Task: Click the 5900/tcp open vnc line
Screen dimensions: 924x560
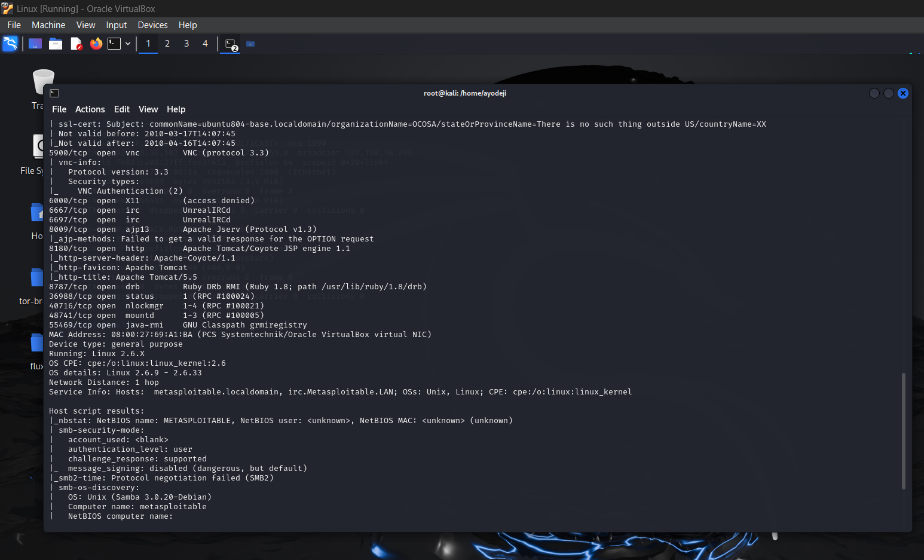Action: [159, 153]
